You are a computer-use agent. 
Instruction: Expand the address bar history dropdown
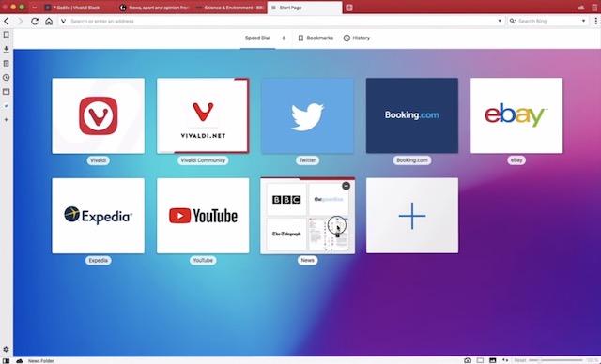(500, 21)
